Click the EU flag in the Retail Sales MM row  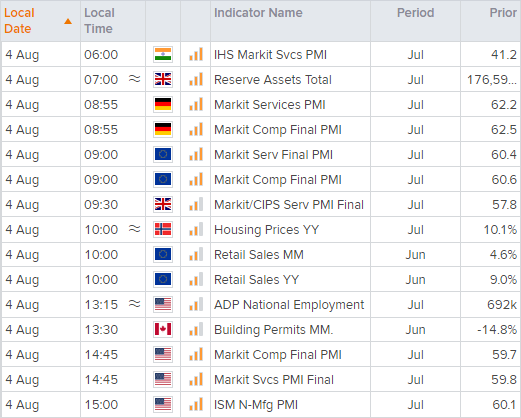click(163, 254)
